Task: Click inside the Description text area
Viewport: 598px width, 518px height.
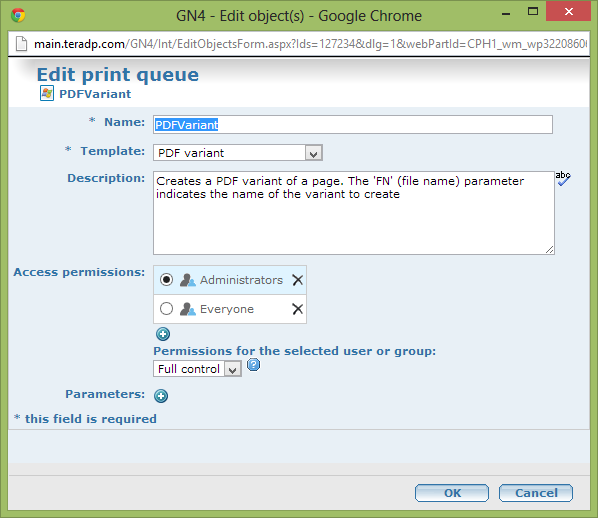Action: 354,213
